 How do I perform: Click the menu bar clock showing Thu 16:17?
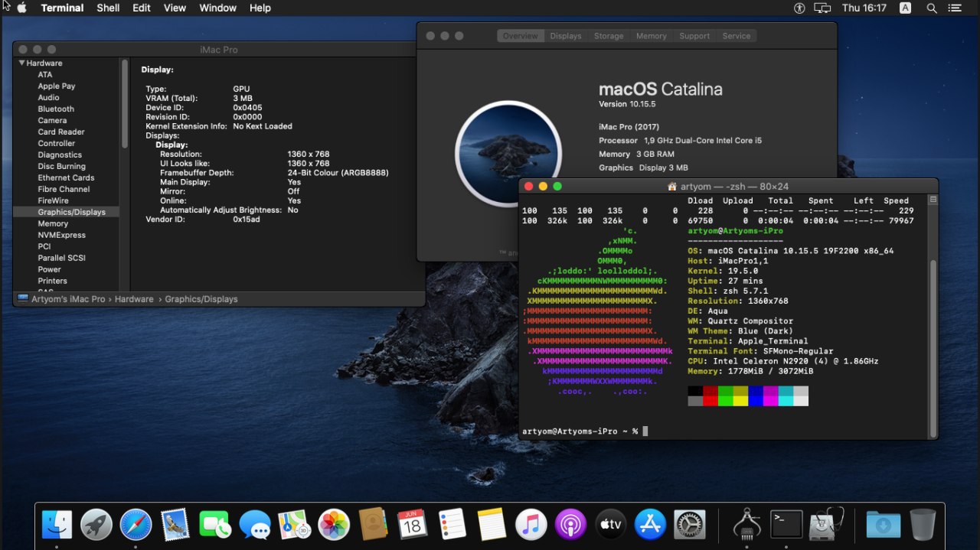(864, 8)
